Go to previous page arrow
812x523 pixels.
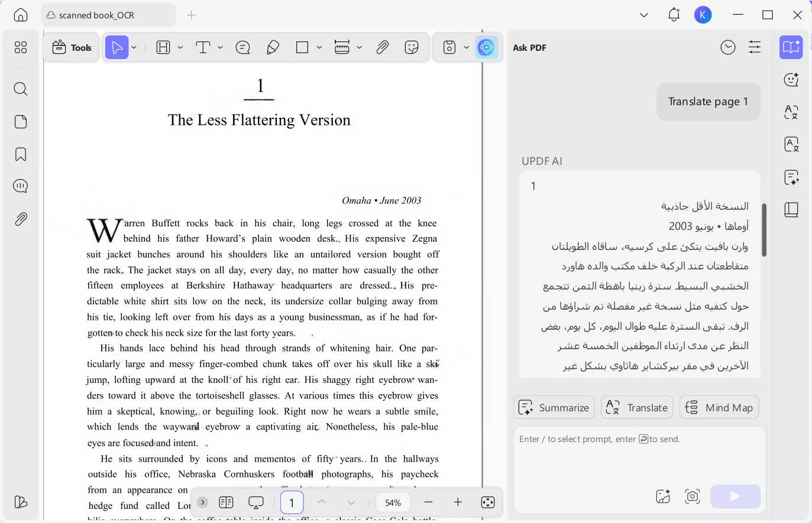(322, 502)
